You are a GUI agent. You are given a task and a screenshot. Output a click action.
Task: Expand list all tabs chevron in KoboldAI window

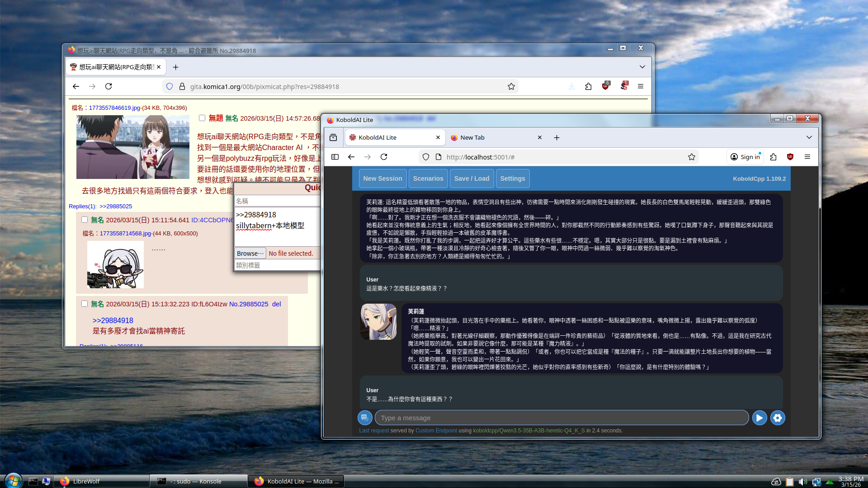[x=809, y=137]
